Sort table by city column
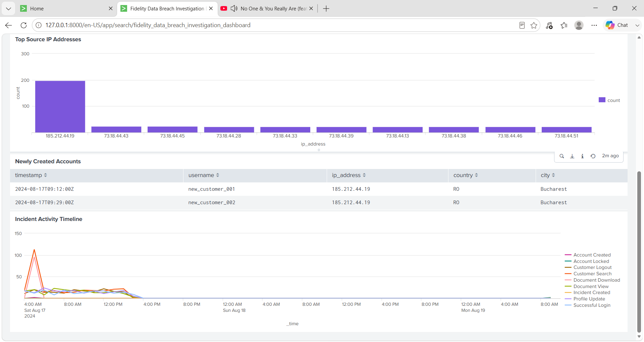This screenshot has height=342, width=644. click(x=548, y=175)
